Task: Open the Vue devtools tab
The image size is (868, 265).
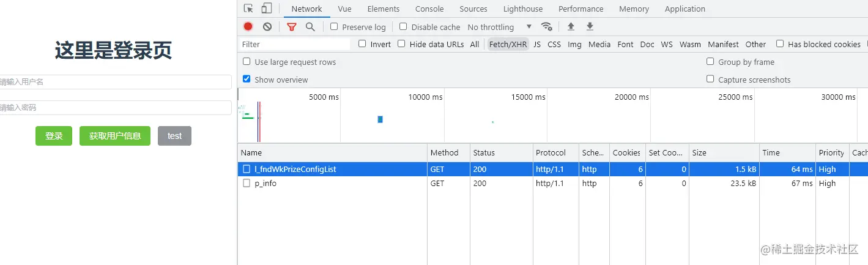Action: click(344, 9)
